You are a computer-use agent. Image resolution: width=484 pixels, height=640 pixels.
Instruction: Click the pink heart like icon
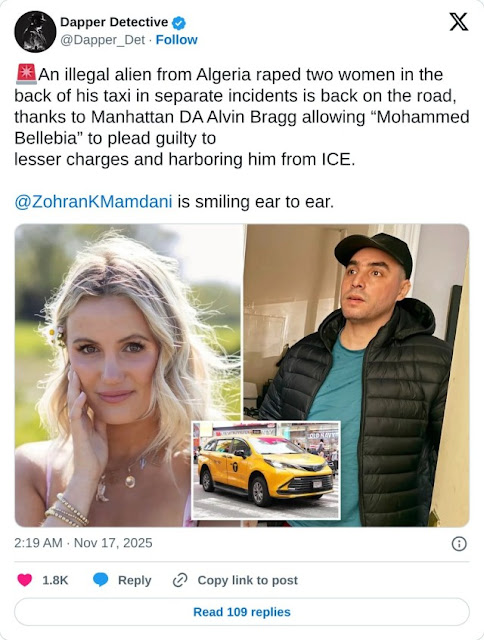click(x=24, y=580)
